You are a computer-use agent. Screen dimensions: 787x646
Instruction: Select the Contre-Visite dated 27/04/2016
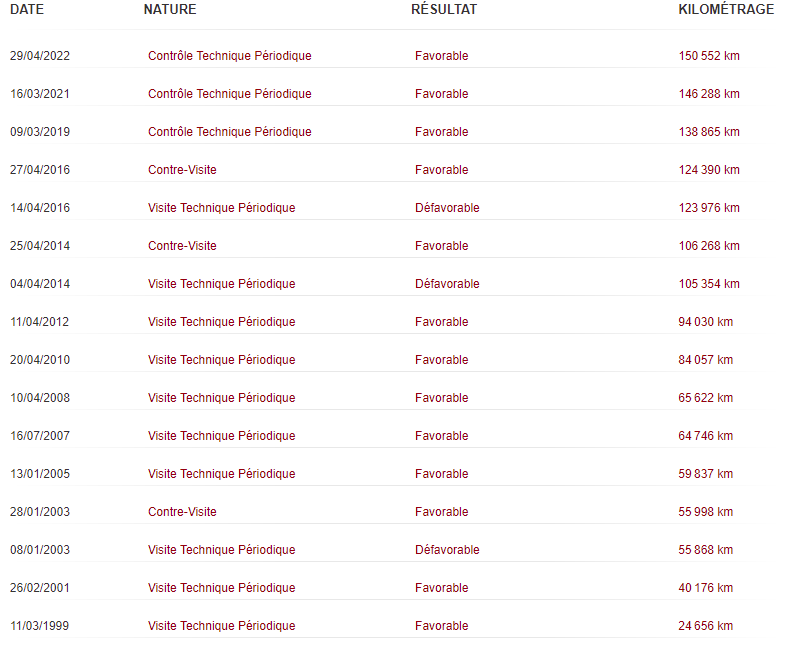(x=182, y=170)
